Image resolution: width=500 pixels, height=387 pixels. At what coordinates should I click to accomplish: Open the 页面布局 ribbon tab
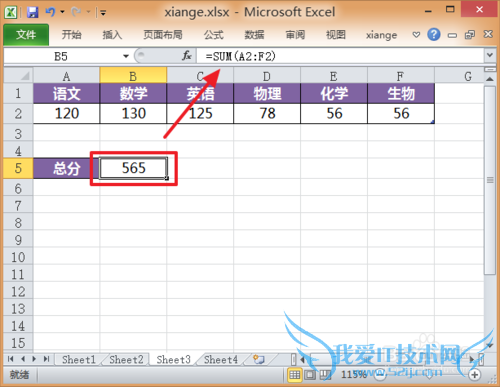pyautogui.click(x=163, y=35)
